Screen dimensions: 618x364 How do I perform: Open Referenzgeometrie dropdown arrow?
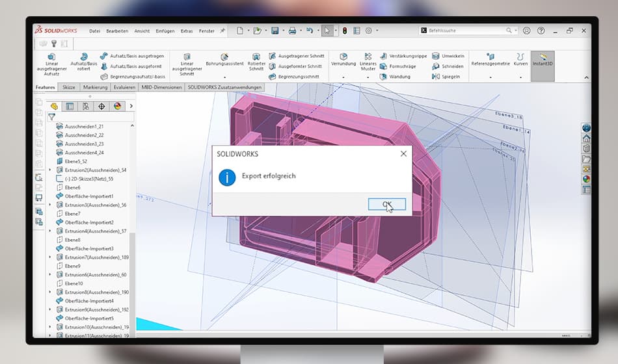pyautogui.click(x=490, y=77)
